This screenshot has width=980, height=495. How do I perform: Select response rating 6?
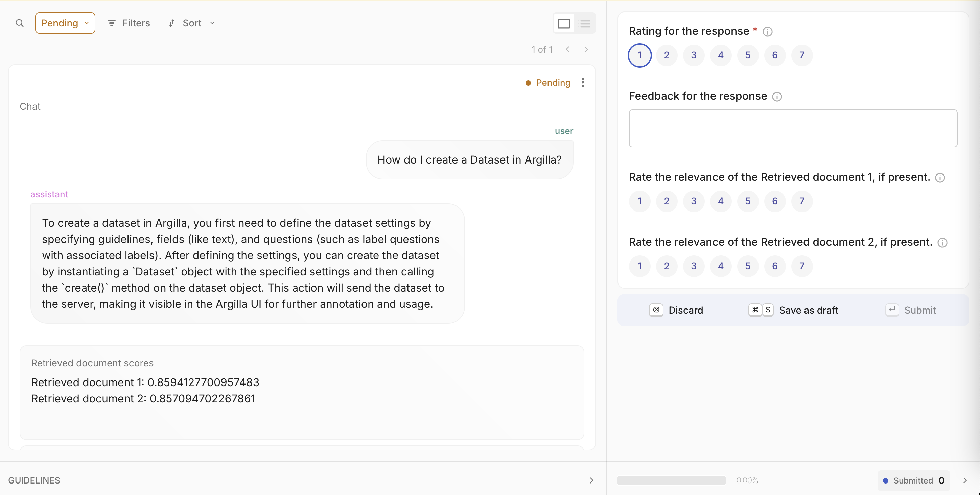click(x=774, y=55)
